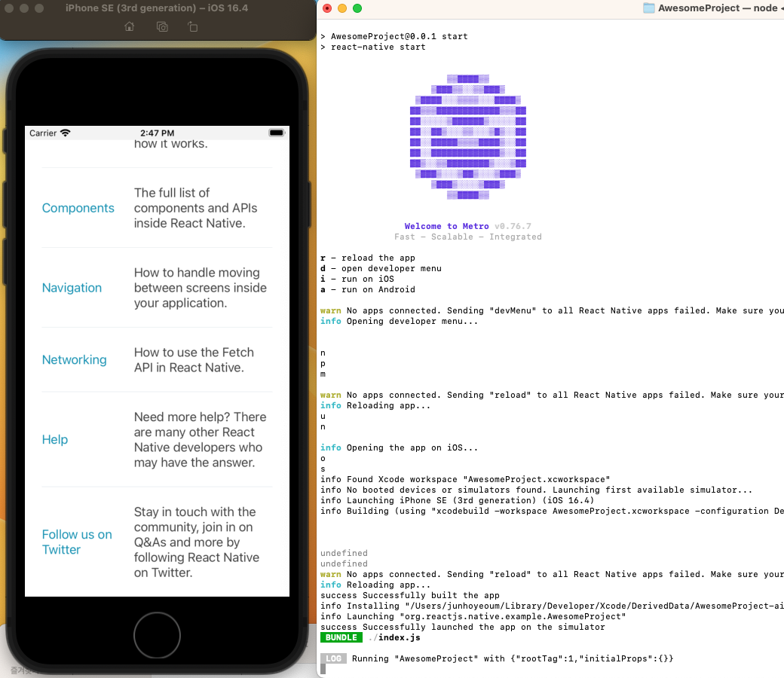Open the Networking link in the app
The width and height of the screenshot is (784, 678).
pos(75,360)
